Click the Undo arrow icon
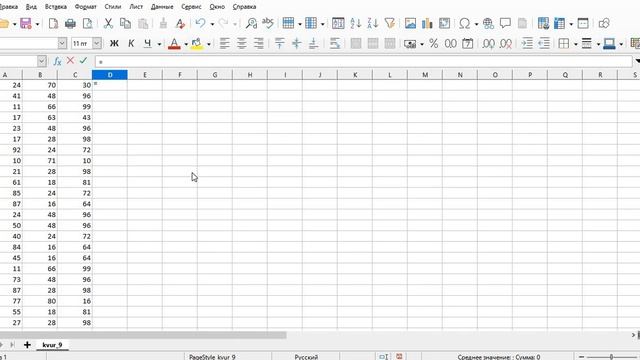 pos(200,23)
